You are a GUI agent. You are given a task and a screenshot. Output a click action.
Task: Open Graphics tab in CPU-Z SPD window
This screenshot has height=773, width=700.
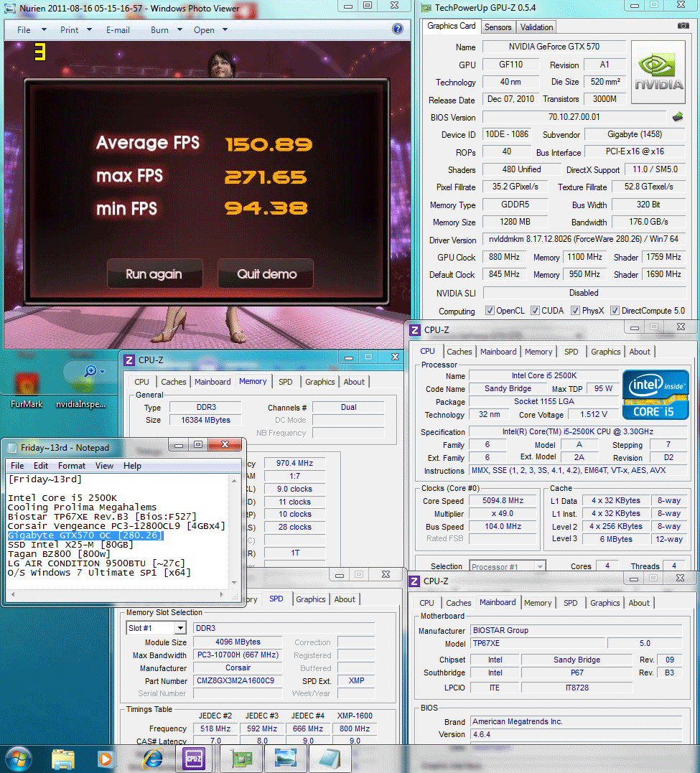(x=311, y=599)
